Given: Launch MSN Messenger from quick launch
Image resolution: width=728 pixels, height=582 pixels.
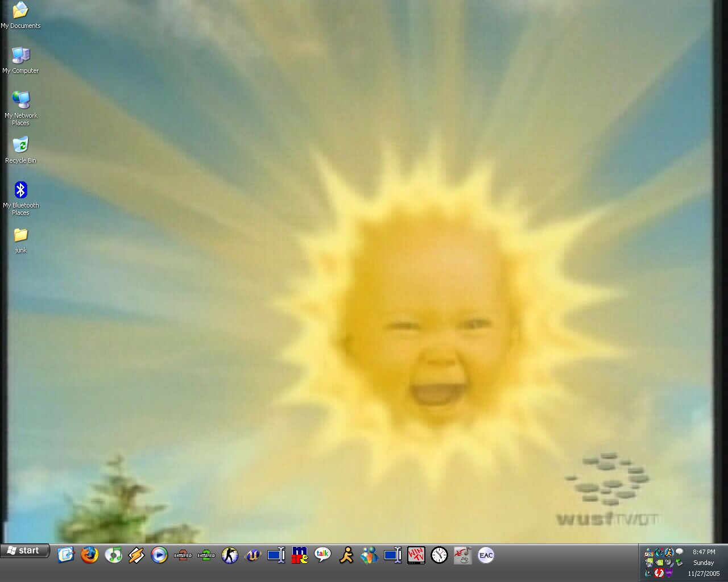Looking at the screenshot, I should point(369,555).
